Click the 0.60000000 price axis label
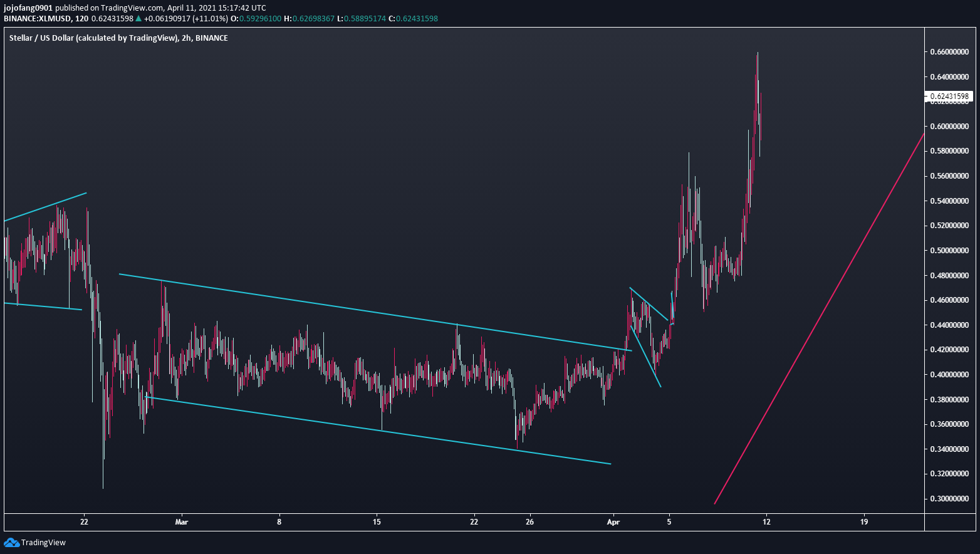Viewport: 980px width, 554px height. (949, 127)
